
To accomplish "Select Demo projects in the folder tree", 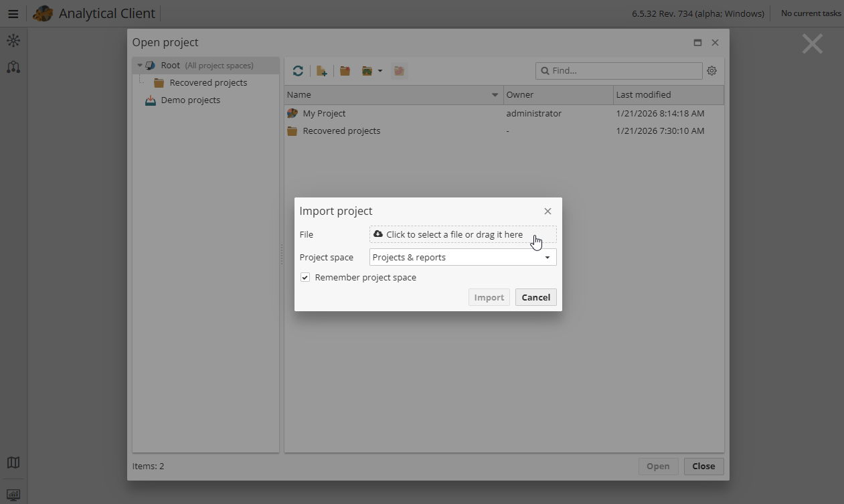I will 191,100.
